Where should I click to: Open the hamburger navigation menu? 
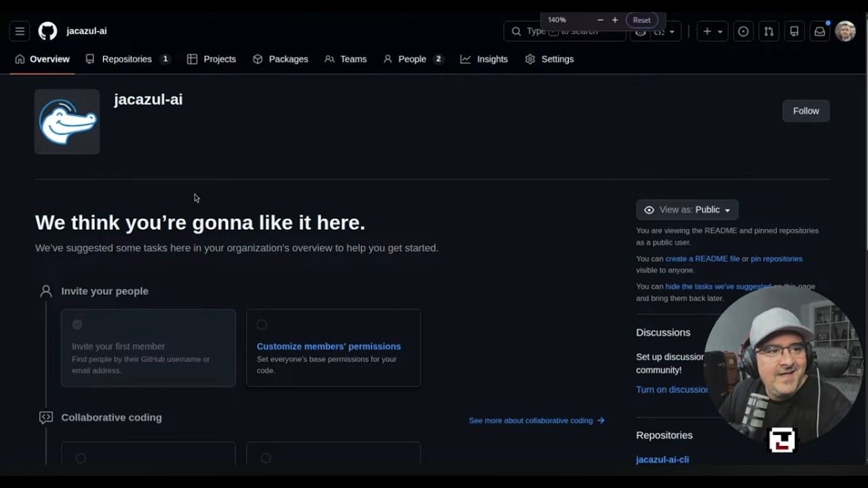(x=20, y=31)
